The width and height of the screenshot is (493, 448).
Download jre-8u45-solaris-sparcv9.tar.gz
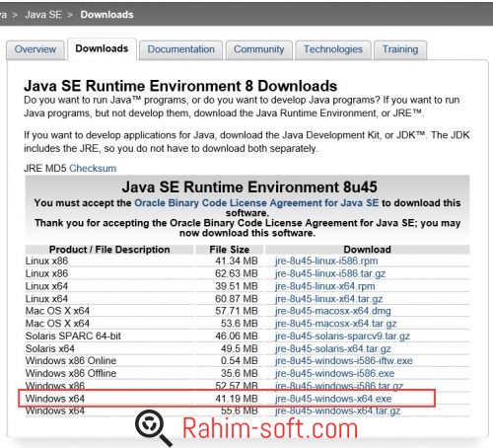[x=342, y=336]
